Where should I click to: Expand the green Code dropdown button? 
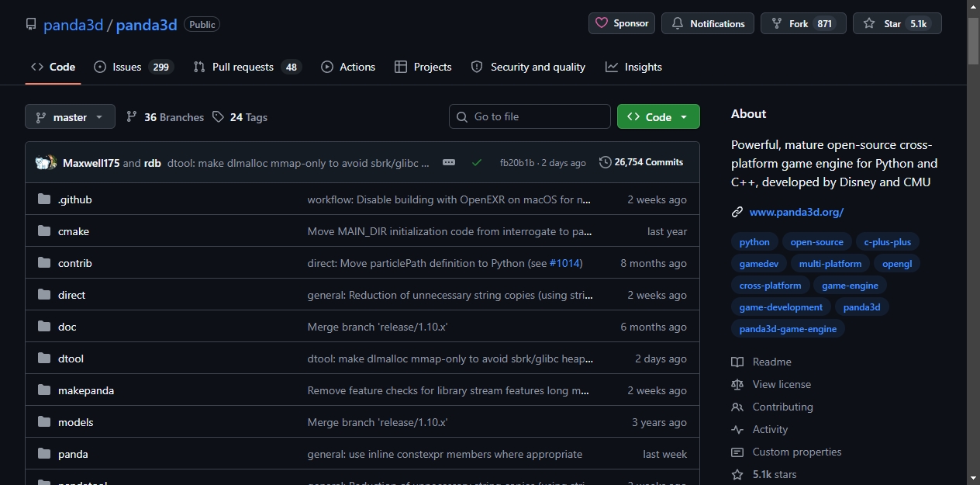click(x=658, y=116)
